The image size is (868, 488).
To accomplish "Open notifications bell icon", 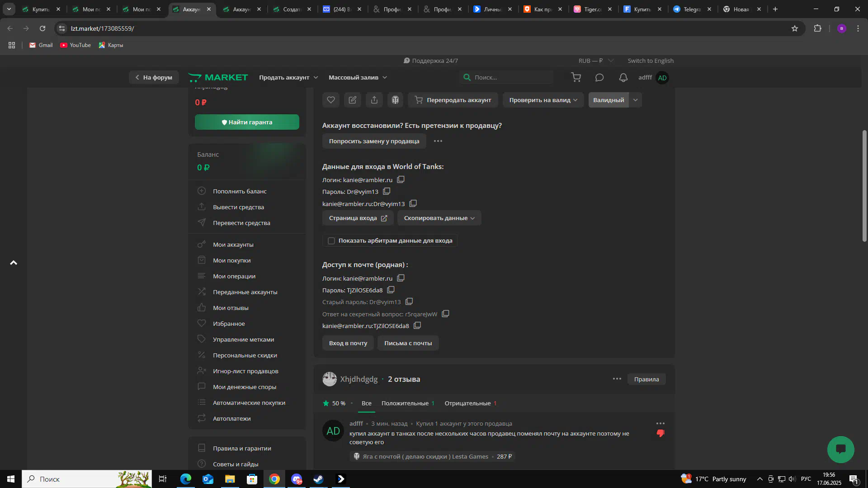I will point(623,78).
